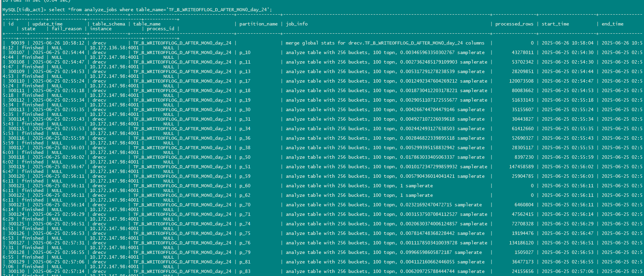Click partition name p_11
Image resolution: width=644 pixels, height=276 pixels.
click(x=245, y=62)
